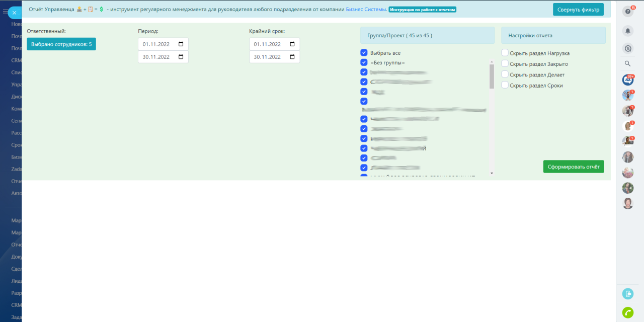This screenshot has height=322, width=644.
Task: Open Инструкция по работе с отчетом
Action: [x=422, y=10]
